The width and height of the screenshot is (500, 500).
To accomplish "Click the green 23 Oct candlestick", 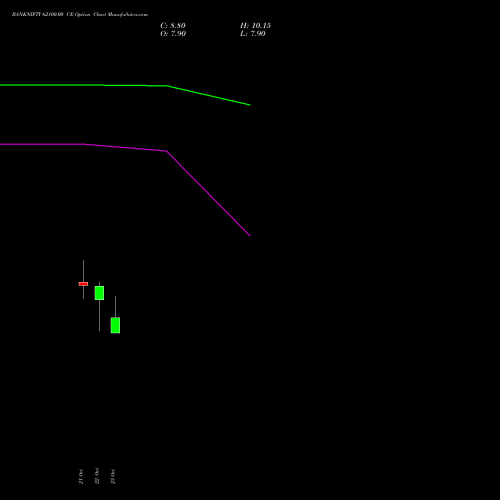I will pos(115,325).
